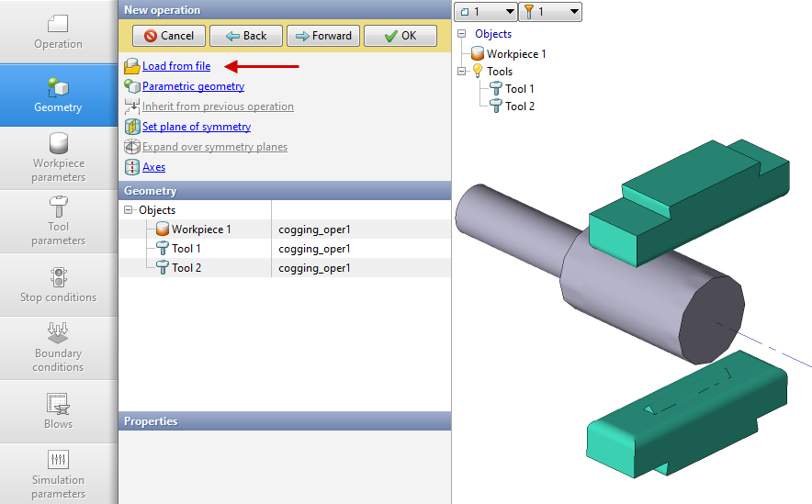
Task: Collapse the Objects node in Geometry panel
Action: point(128,210)
